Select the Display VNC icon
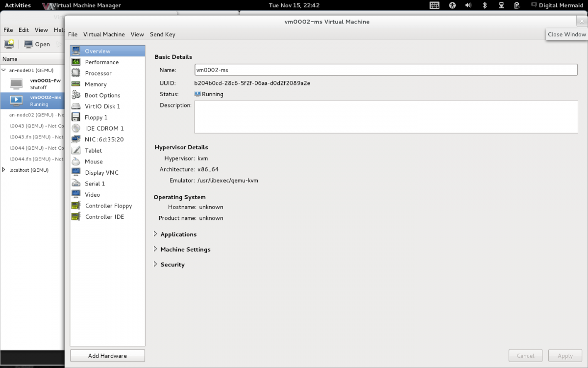This screenshot has height=368, width=588. click(x=76, y=173)
